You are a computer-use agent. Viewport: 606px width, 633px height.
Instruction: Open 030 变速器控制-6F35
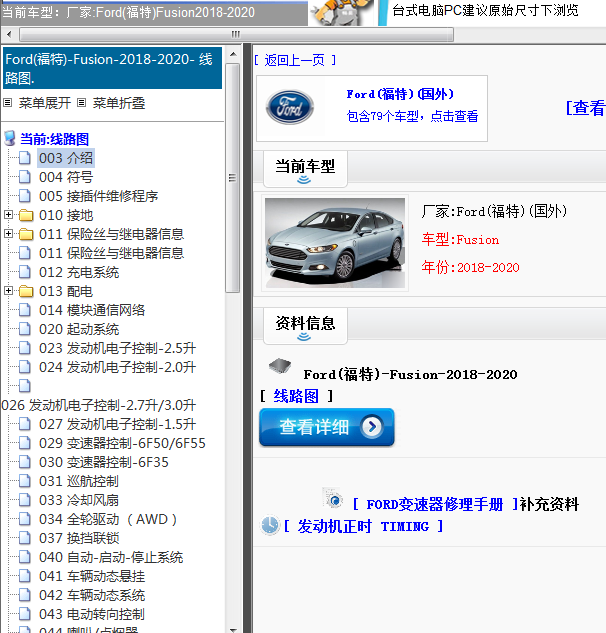[x=104, y=462]
